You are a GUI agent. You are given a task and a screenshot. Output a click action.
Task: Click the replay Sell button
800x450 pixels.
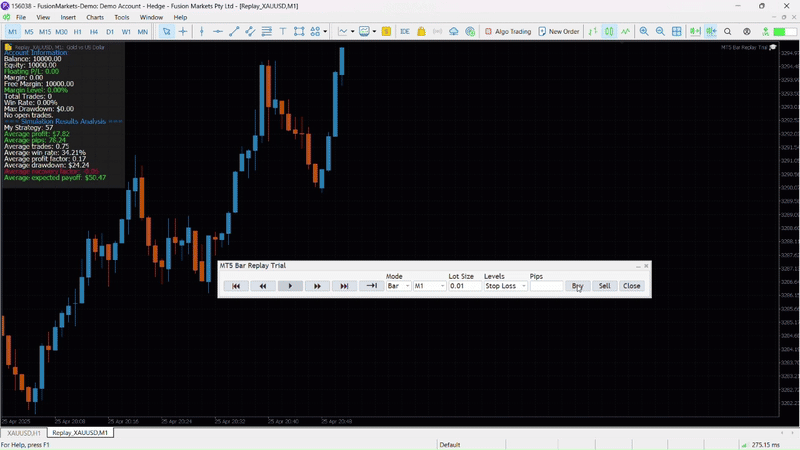click(x=605, y=286)
